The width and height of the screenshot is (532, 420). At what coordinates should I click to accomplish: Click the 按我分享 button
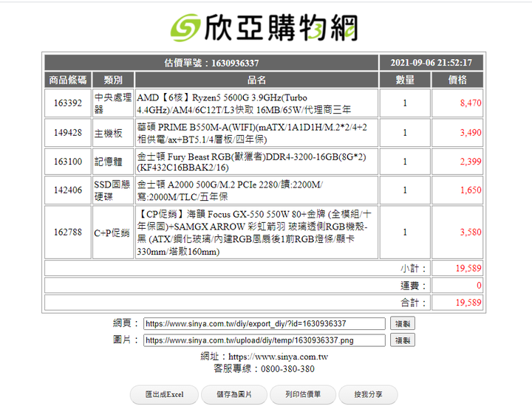point(368,394)
